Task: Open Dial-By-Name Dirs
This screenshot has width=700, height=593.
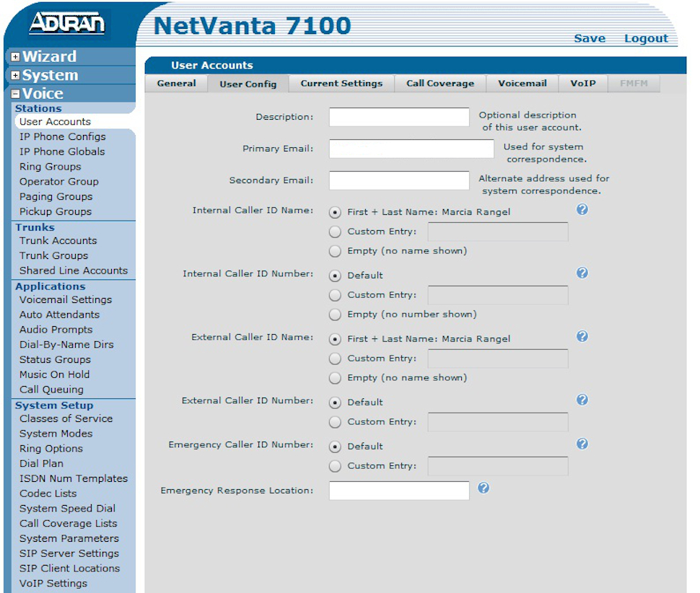Action: (x=66, y=344)
